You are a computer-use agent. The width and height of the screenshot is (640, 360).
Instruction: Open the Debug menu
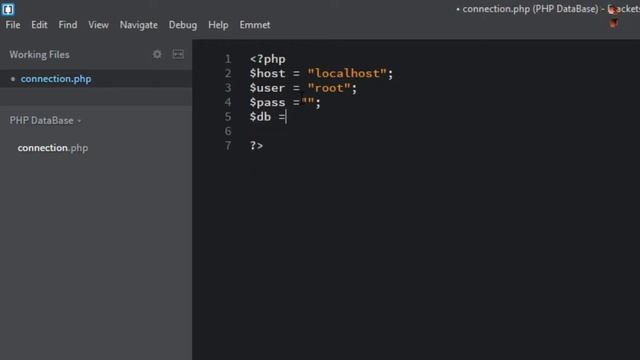point(183,25)
